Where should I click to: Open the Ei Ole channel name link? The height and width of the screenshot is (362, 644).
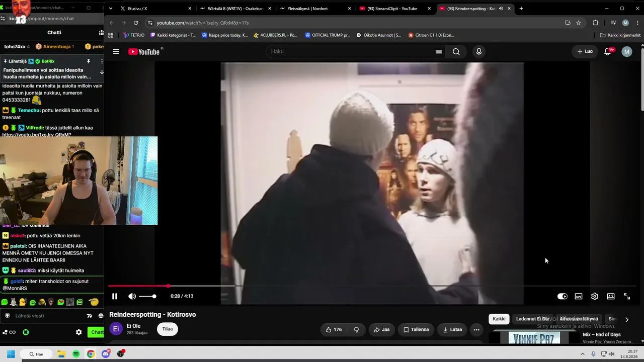pos(133,326)
